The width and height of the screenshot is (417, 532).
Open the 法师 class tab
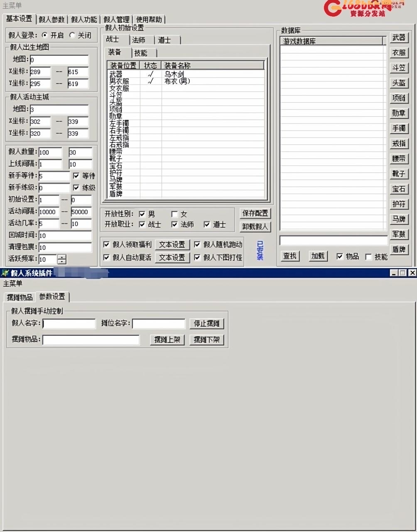[x=139, y=40]
